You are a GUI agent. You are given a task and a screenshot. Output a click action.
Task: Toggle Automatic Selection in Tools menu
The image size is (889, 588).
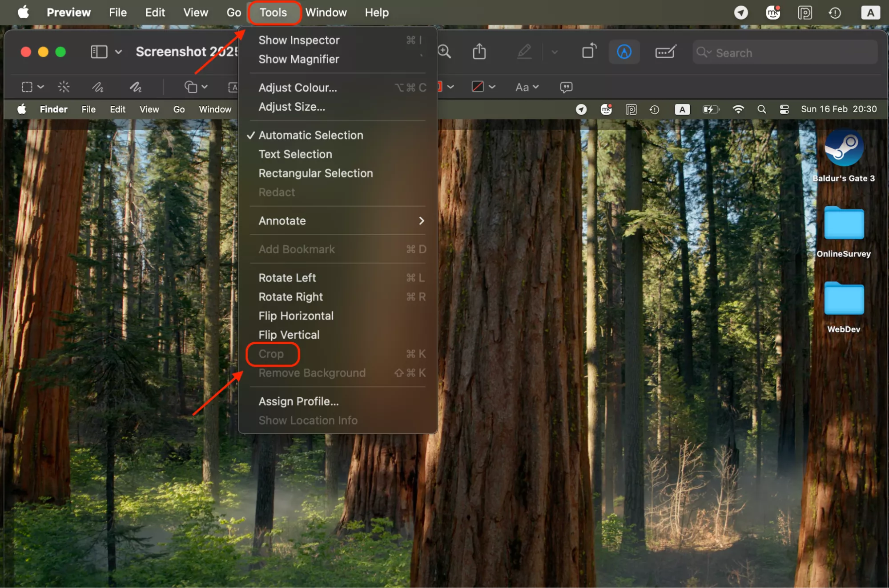point(311,135)
